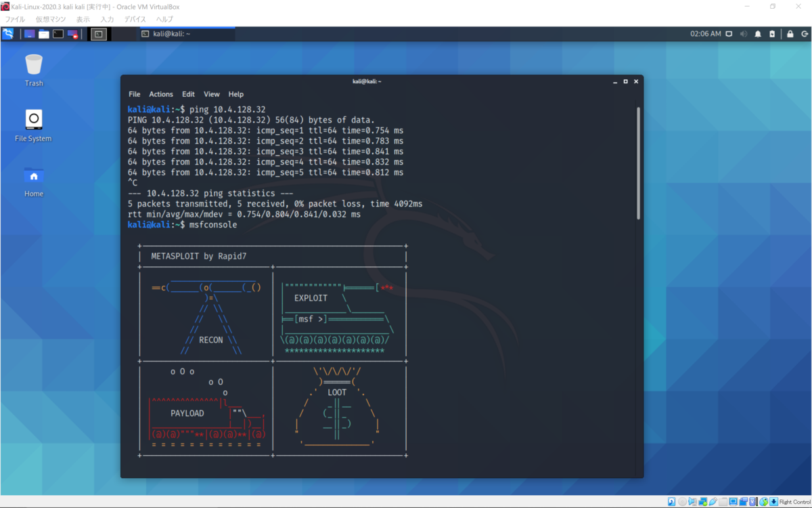Click VirtualBox keyboard capture arrow icon
This screenshot has height=508, width=812.
773,502
